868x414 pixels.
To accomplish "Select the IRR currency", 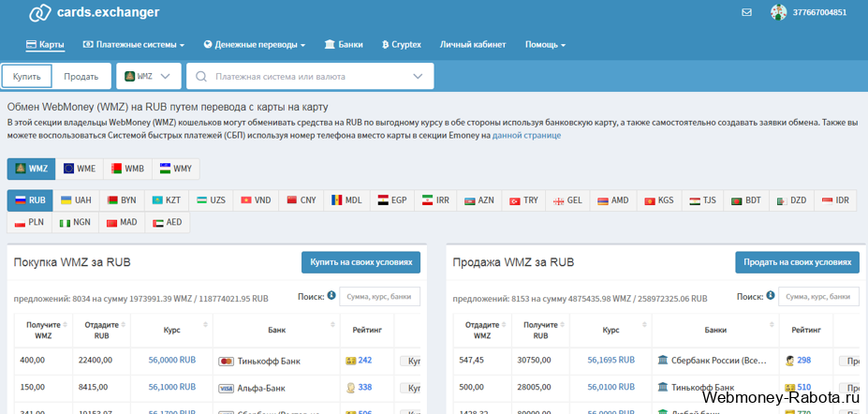I will tap(436, 200).
